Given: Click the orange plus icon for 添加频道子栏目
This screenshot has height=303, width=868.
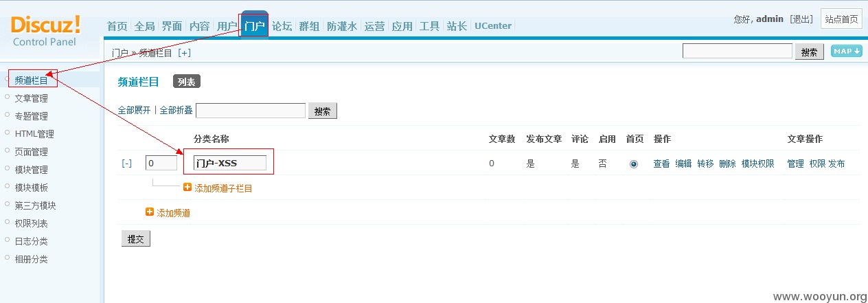Looking at the screenshot, I should click(x=187, y=187).
